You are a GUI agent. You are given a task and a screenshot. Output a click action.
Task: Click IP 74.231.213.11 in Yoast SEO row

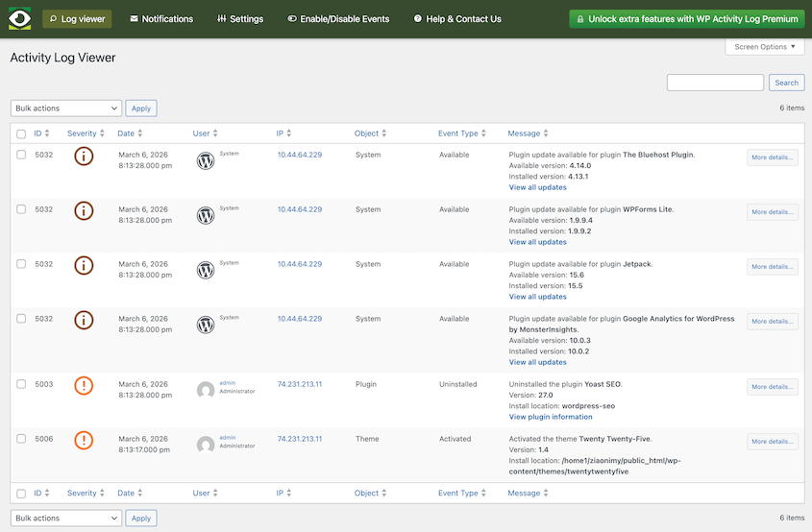pos(299,384)
